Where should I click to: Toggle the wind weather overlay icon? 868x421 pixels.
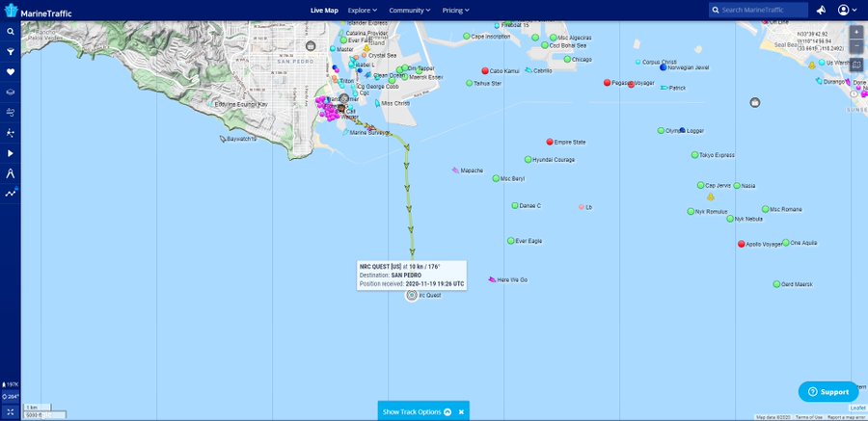tap(11, 113)
